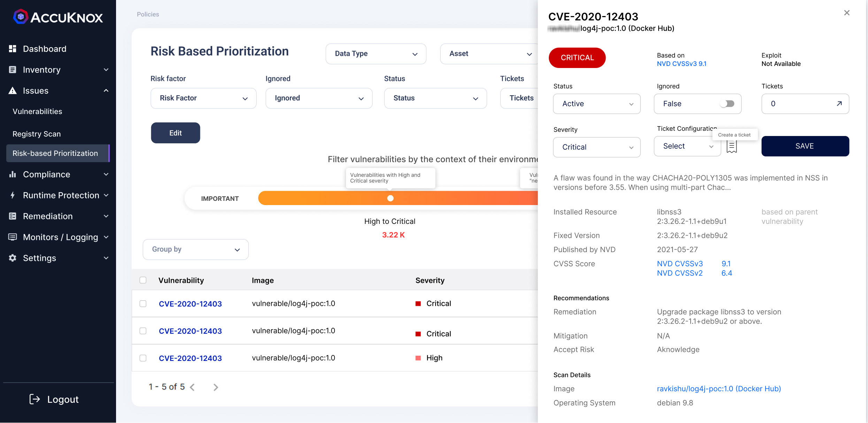Click the Issues warning triangle icon
This screenshot has width=868, height=423.
pyautogui.click(x=13, y=90)
